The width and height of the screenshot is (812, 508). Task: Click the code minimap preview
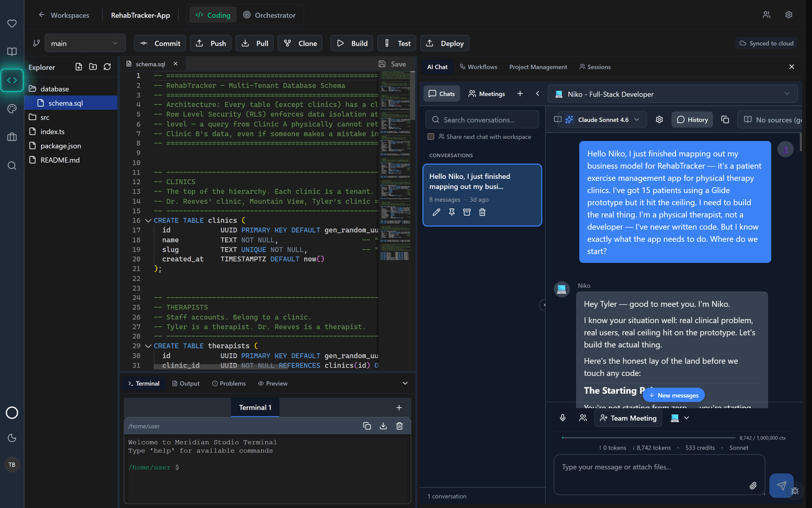[395, 166]
